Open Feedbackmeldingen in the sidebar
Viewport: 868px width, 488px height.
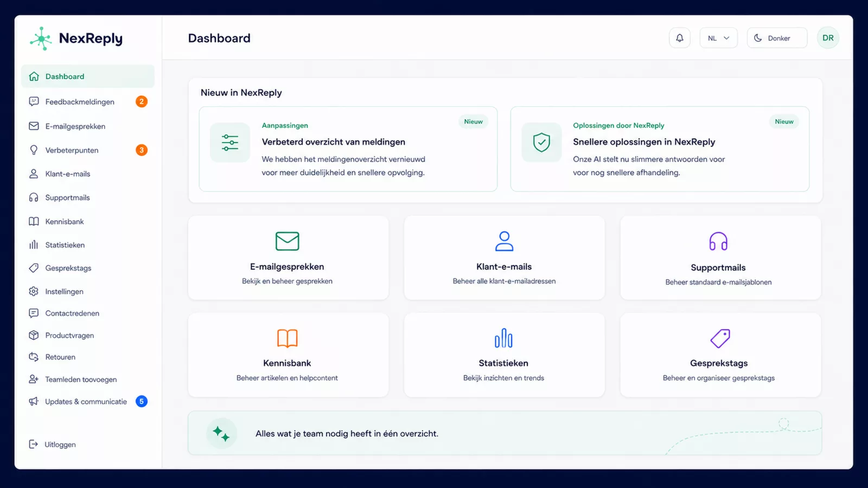point(88,102)
